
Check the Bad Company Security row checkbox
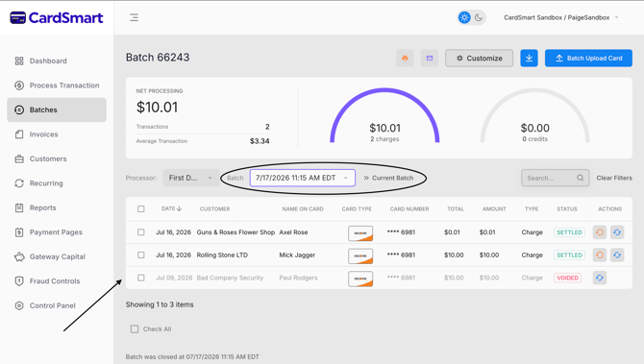(x=141, y=278)
